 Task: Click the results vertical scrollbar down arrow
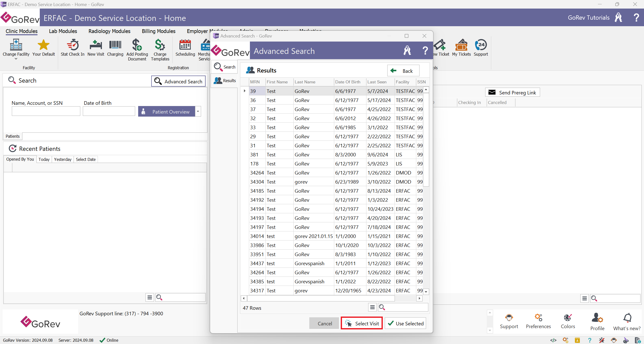tap(426, 291)
